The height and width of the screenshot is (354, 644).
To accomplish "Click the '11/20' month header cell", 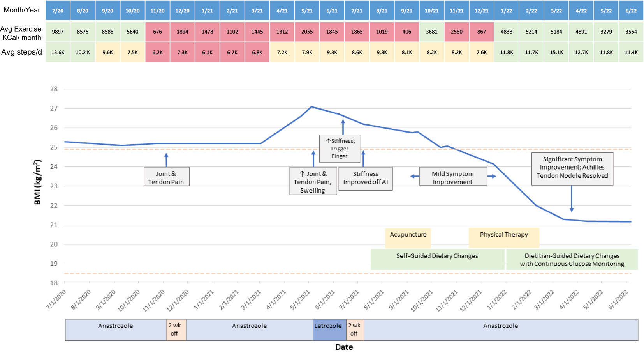I will [x=157, y=11].
